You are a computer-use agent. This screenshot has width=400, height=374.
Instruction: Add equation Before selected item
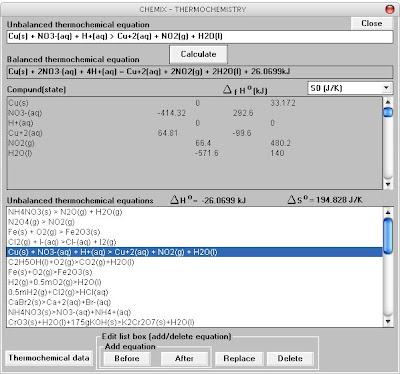coord(127,359)
